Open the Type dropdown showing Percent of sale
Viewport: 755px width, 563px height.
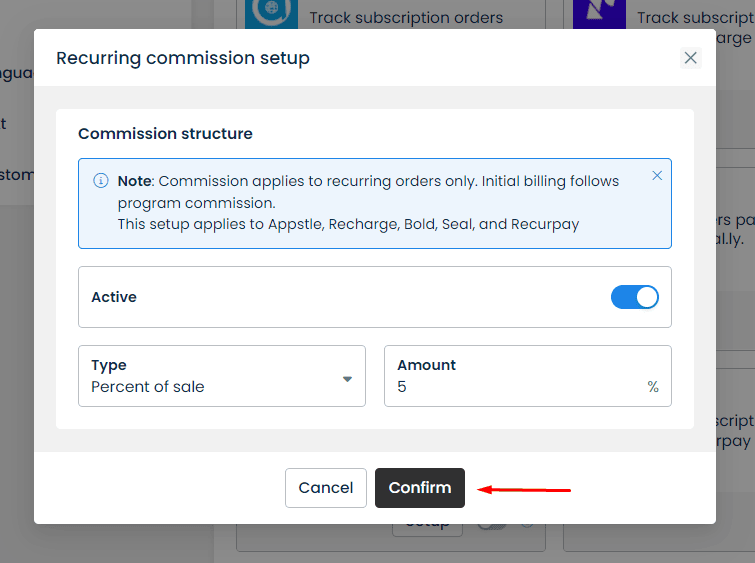tap(222, 376)
